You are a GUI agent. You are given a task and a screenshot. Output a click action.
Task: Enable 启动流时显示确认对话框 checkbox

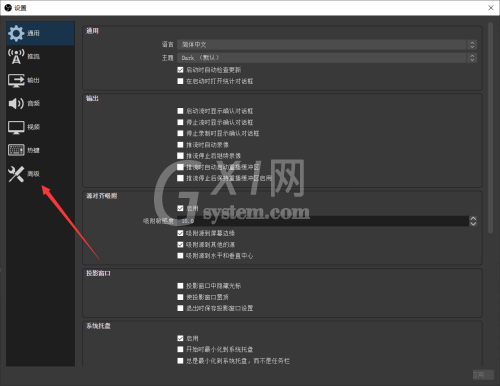[180, 111]
